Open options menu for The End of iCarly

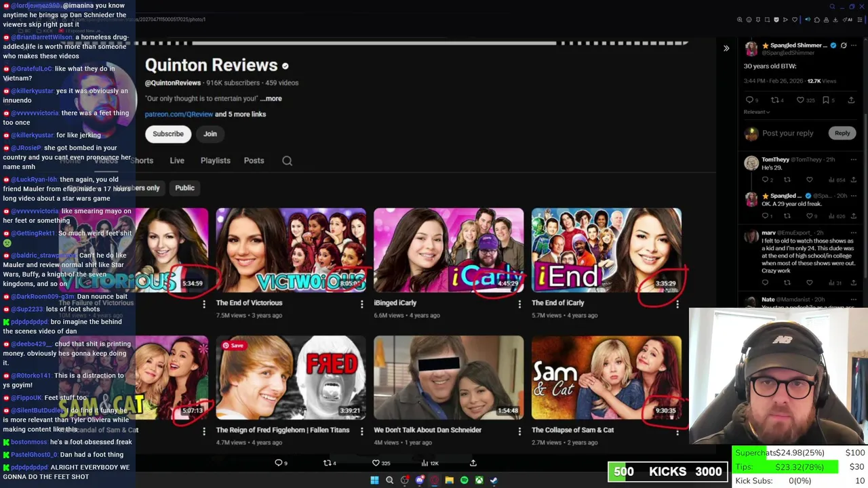click(x=677, y=304)
